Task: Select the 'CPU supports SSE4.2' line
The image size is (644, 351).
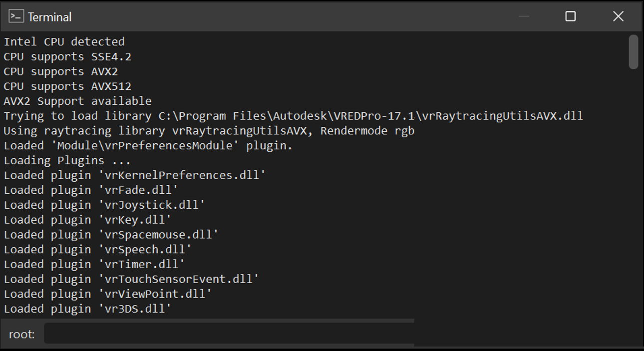Action: click(x=67, y=56)
